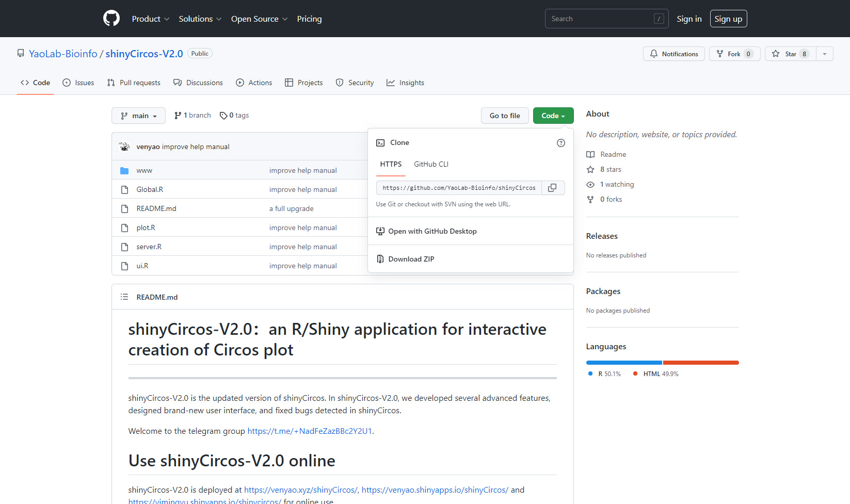Expand the Open Source menu
This screenshot has height=504, width=850.
pos(259,19)
